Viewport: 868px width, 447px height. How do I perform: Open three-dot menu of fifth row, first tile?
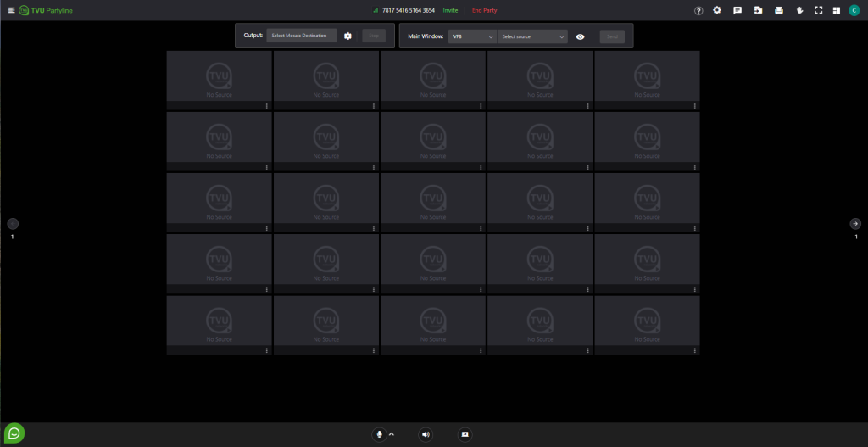click(266, 350)
